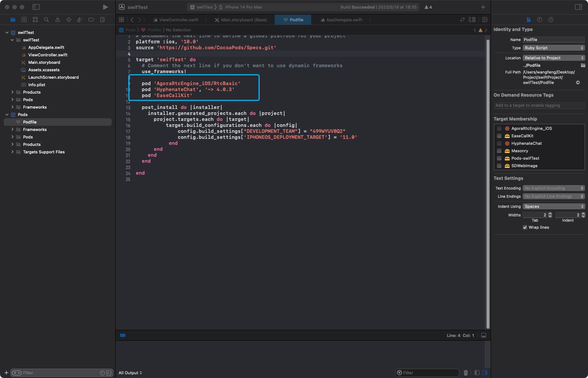This screenshot has width=588, height=378.
Task: Go back in editor history
Action: point(132,19)
